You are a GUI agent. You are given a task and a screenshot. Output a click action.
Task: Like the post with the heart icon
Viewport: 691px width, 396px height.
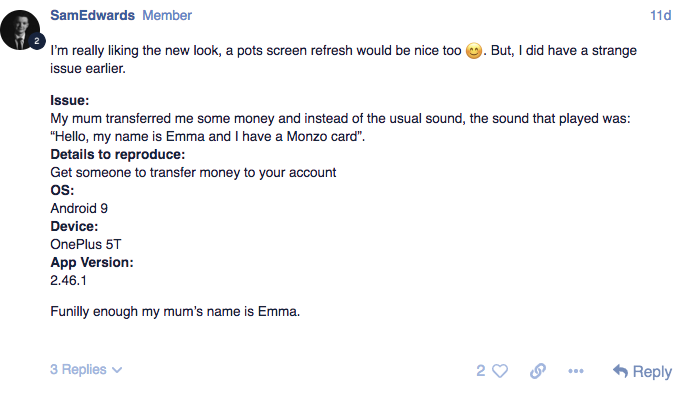[500, 371]
